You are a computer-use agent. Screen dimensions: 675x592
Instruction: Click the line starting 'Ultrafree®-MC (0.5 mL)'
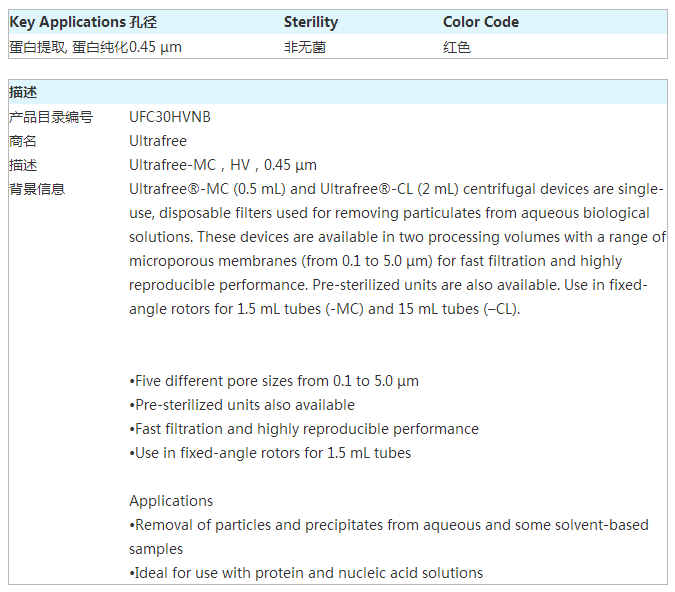click(x=396, y=189)
